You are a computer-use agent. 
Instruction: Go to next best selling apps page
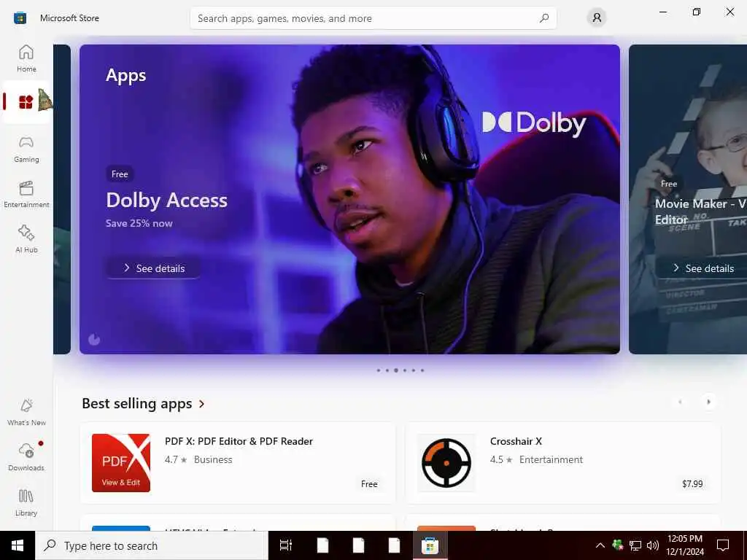pyautogui.click(x=708, y=402)
